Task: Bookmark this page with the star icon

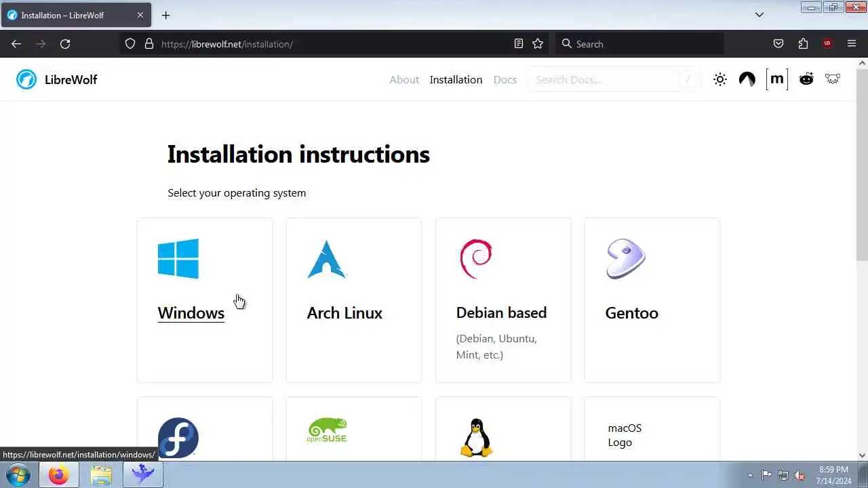Action: pyautogui.click(x=538, y=43)
